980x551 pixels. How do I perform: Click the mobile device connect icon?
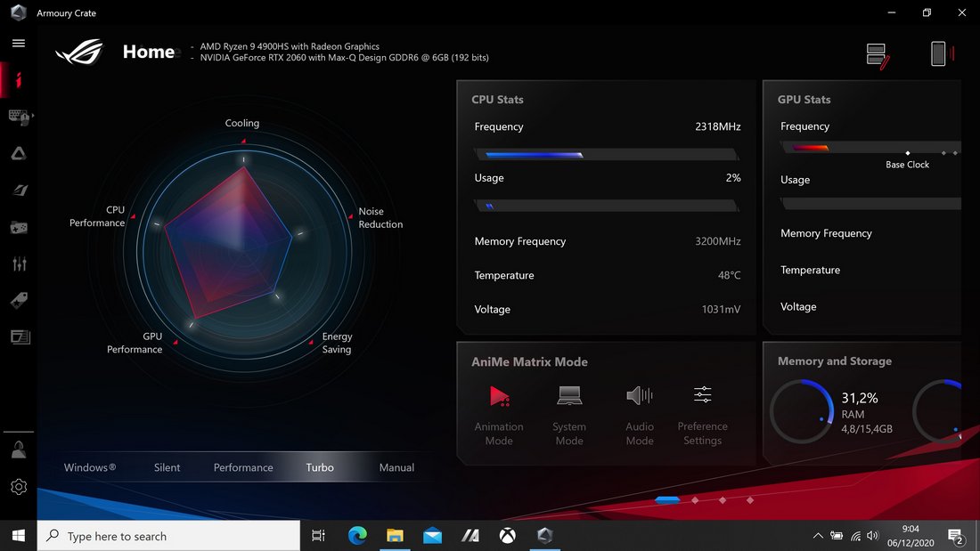click(x=939, y=54)
